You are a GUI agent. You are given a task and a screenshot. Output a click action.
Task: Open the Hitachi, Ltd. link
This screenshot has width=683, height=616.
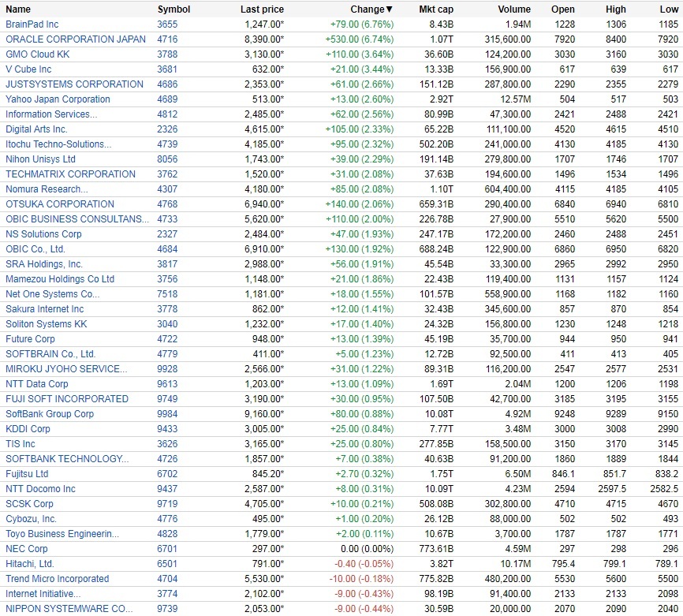click(30, 564)
